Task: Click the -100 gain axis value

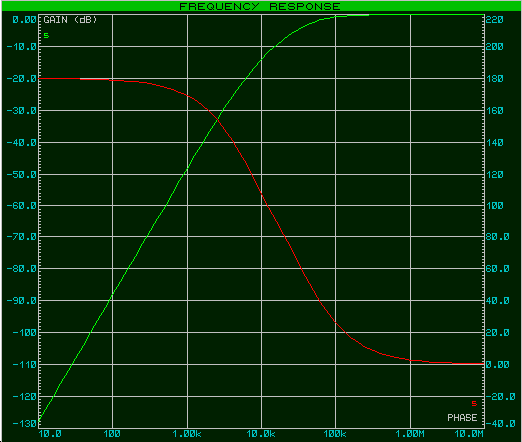Action: pyautogui.click(x=25, y=333)
